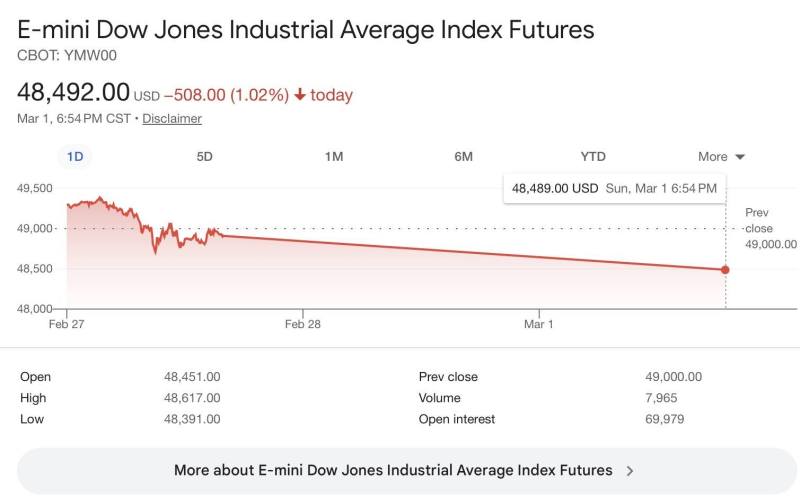Screen dimensions: 800x498
Task: Click the chevron arrow in the More about button
Action: (629, 470)
